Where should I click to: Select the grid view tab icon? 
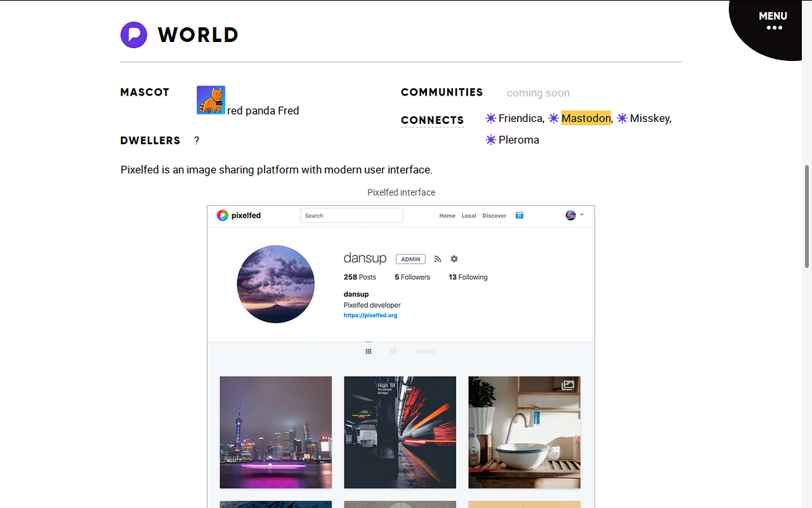coord(369,352)
